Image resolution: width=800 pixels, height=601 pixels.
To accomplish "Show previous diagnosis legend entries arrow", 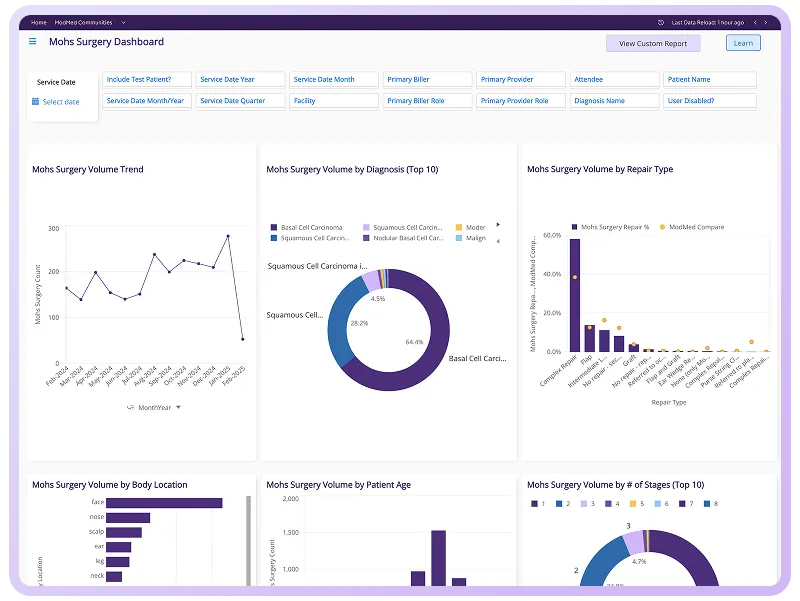I will tap(498, 241).
